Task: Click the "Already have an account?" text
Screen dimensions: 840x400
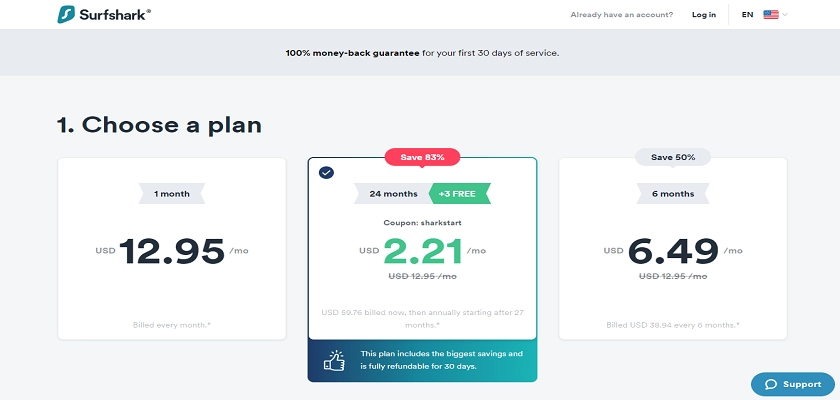Action: 621,14
